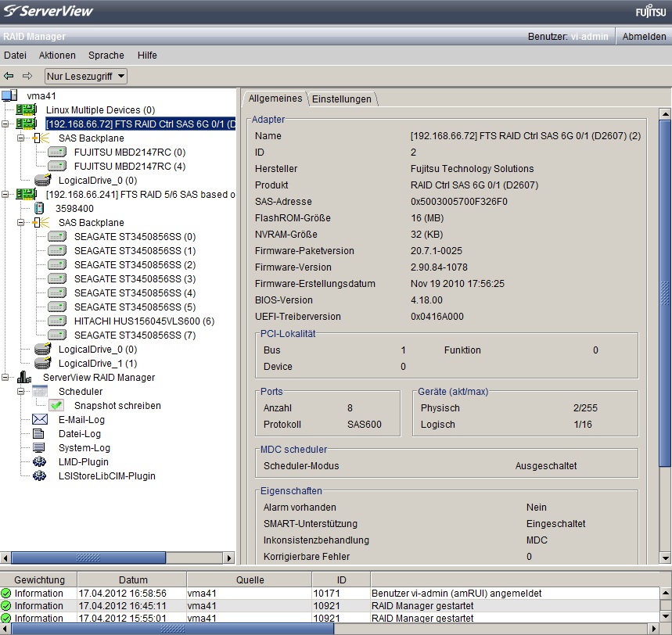Select the LMD-Plugin gear icon
This screenshot has width=672, height=635.
point(40,462)
